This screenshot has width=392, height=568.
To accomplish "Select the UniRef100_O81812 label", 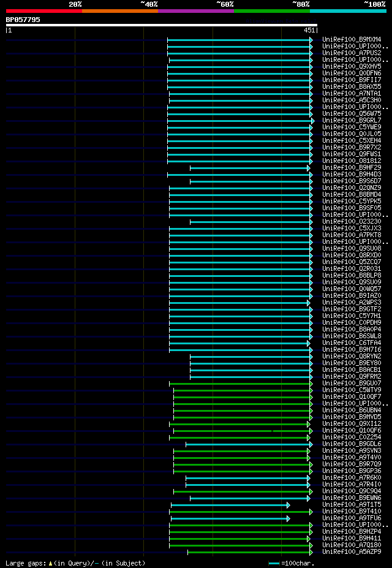I will click(352, 161).
